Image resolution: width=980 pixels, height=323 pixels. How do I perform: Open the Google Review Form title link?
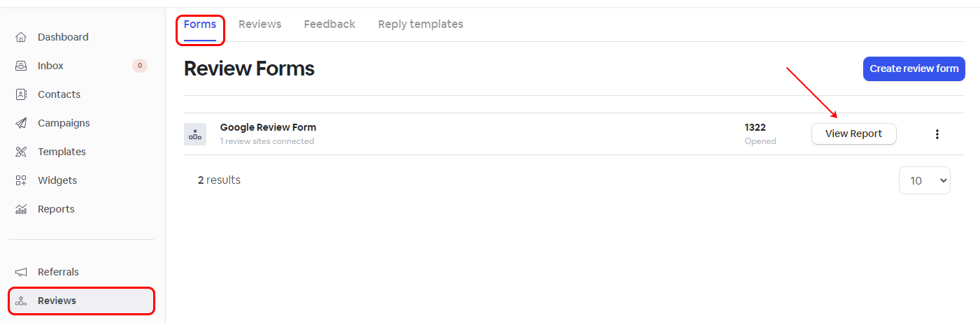(268, 127)
